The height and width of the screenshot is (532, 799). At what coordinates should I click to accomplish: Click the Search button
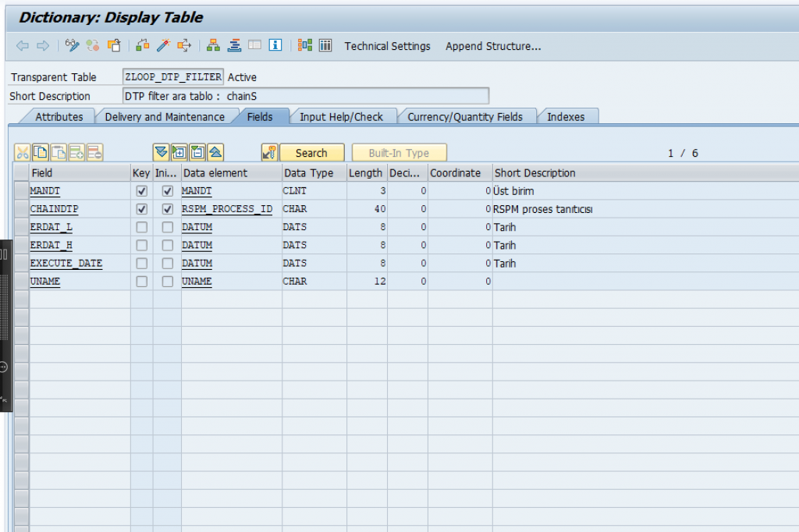point(311,153)
